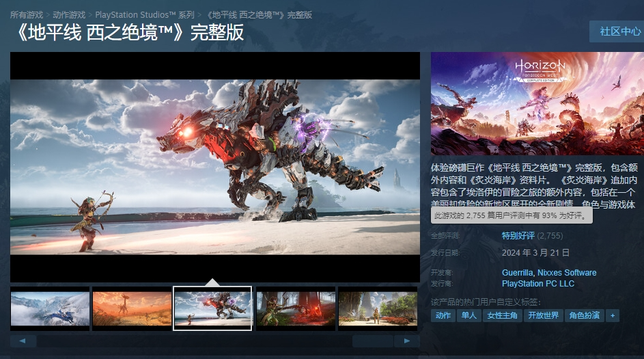Select the snowy mountain flying machine thumbnail
Viewport: 644px width, 359px height.
pyautogui.click(x=50, y=308)
